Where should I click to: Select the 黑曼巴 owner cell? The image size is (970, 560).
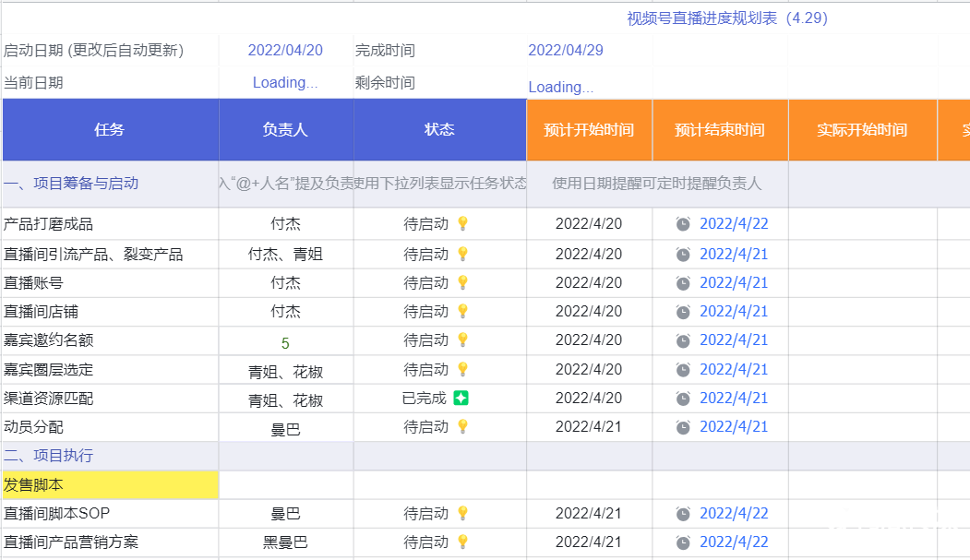(286, 542)
